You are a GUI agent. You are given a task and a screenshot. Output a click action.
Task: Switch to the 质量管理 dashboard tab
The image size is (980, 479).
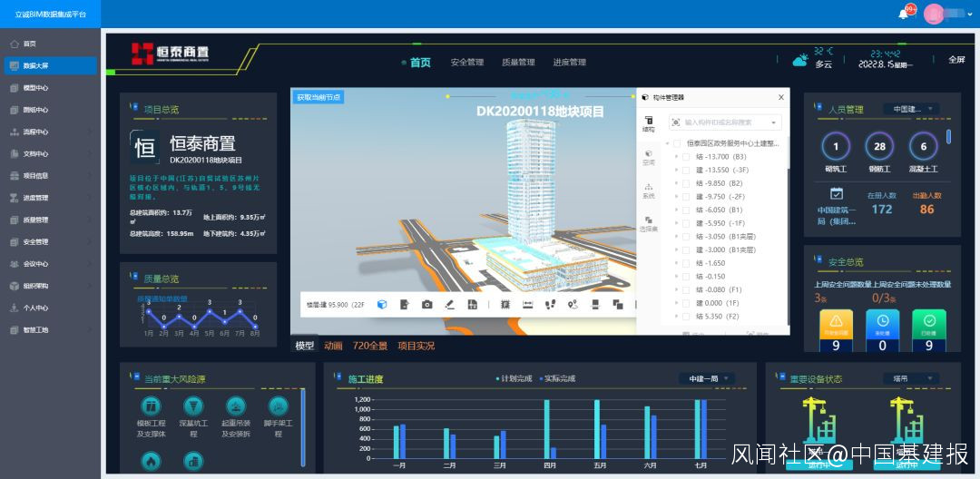pyautogui.click(x=518, y=63)
